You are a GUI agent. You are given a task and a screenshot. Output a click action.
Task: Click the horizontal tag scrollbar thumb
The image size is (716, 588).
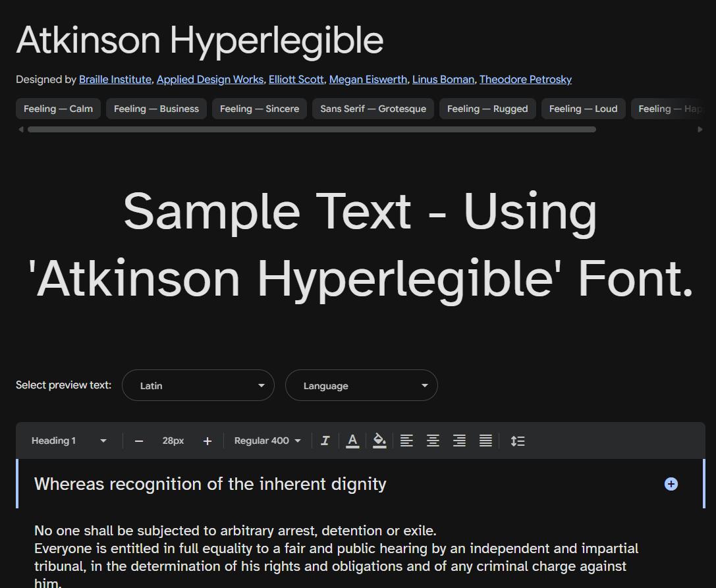pyautogui.click(x=312, y=130)
